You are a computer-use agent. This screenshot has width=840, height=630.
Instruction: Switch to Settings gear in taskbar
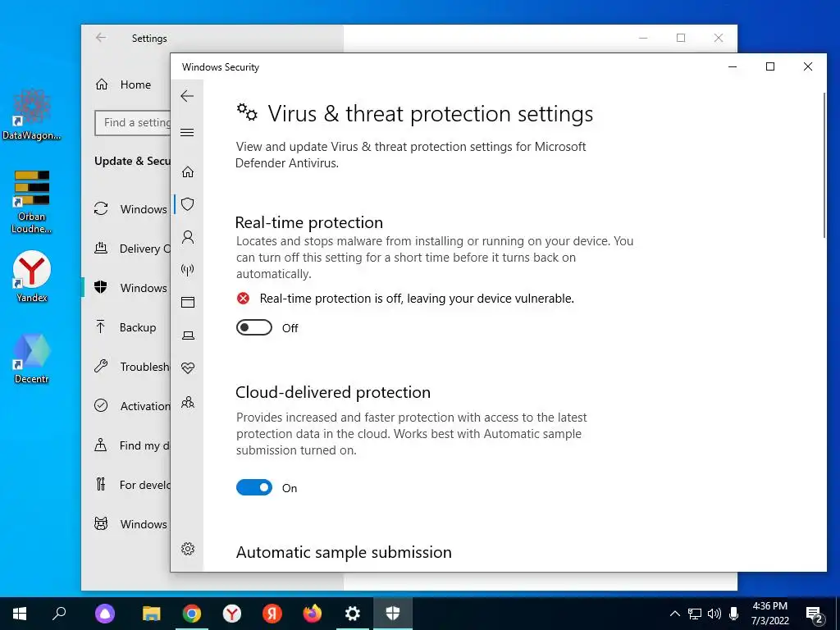click(x=353, y=614)
